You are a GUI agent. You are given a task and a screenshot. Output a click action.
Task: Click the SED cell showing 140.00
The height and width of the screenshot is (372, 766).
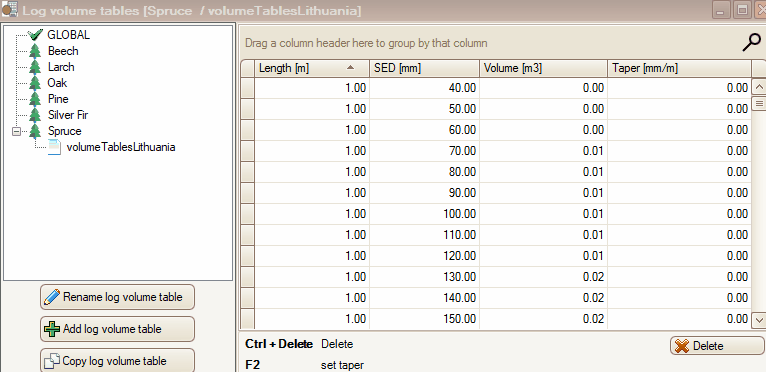(424, 298)
